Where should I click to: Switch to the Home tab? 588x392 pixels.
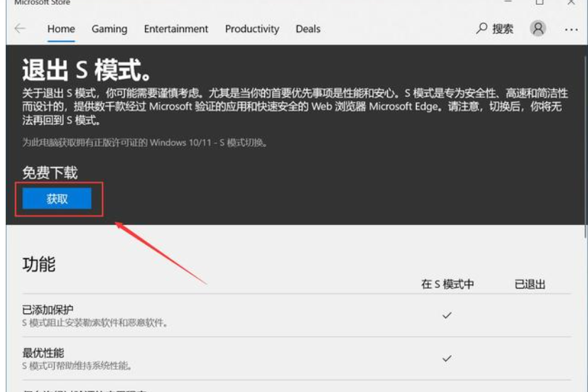(61, 29)
